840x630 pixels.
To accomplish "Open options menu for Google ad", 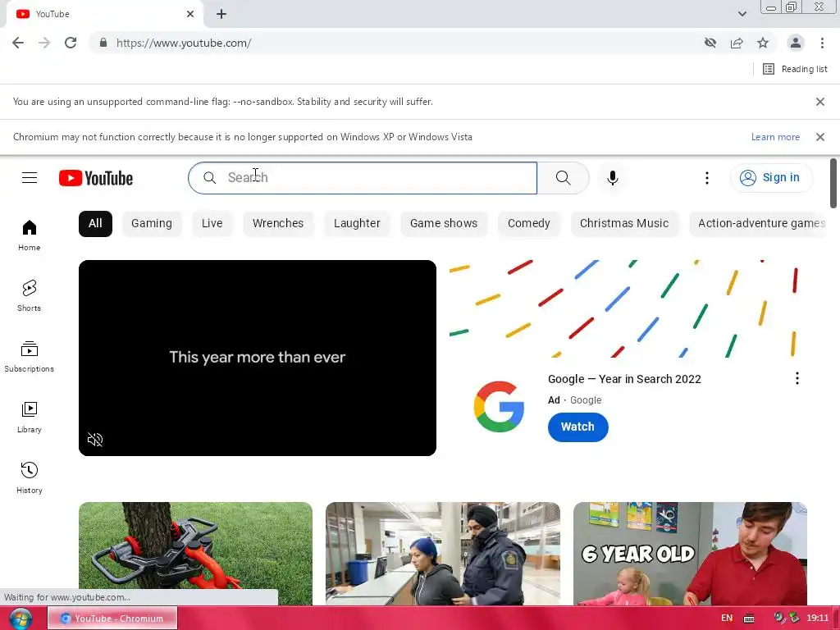I will [797, 378].
